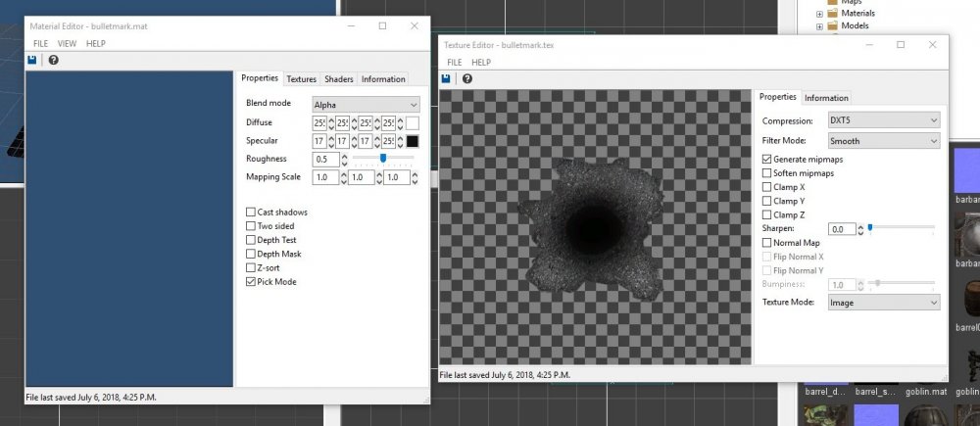Viewport: 980px width, 426px height.
Task: Click the help icon in Texture Editor toolbar
Action: coord(467,78)
